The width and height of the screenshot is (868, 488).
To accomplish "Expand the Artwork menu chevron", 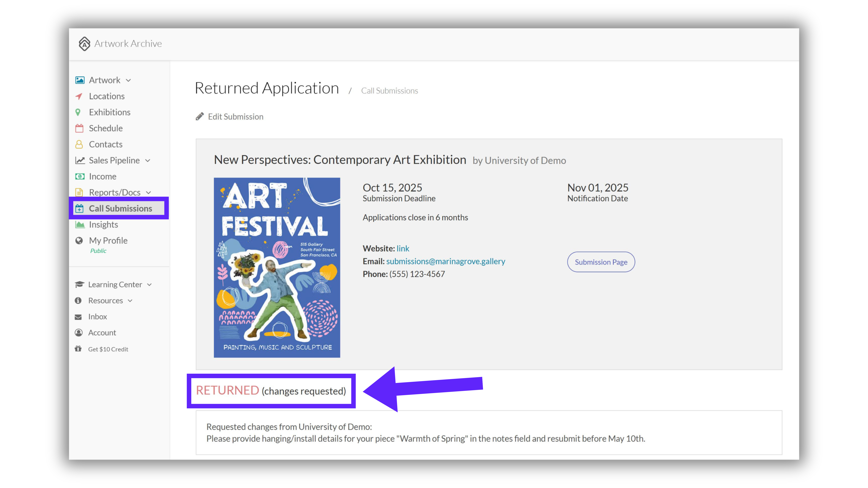I will point(128,80).
